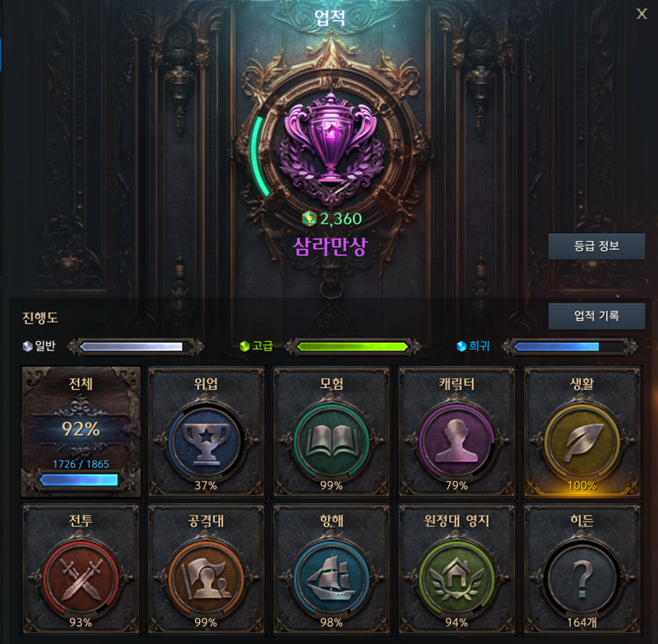Open the 히든 question mark category

click(582, 579)
